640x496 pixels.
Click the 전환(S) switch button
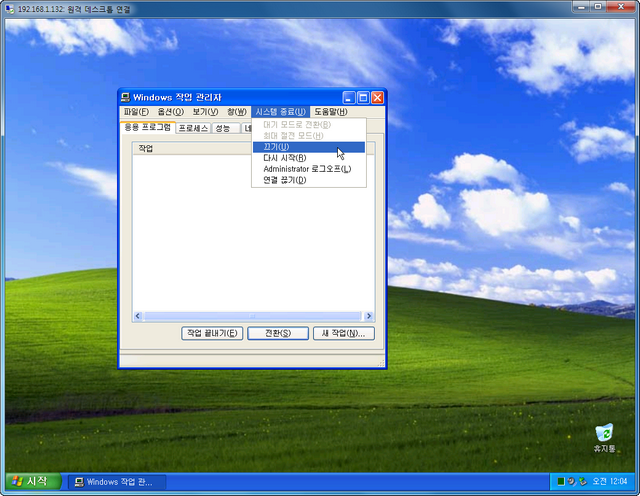coord(278,333)
